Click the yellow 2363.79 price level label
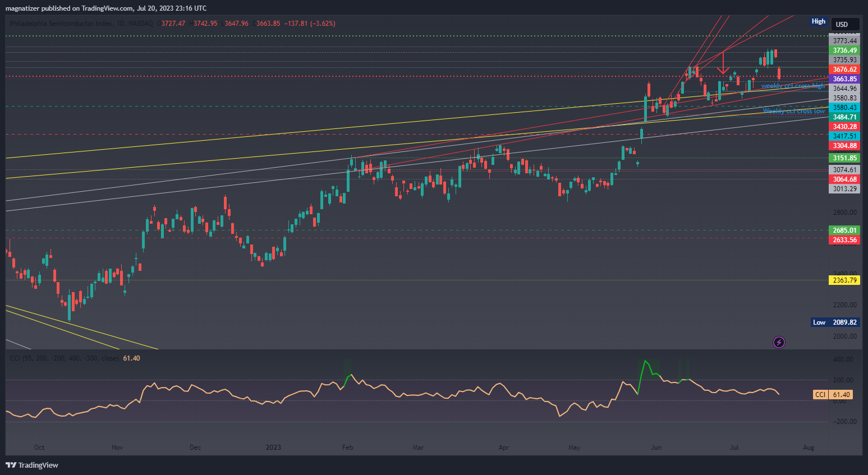The width and height of the screenshot is (868, 475). pyautogui.click(x=844, y=280)
